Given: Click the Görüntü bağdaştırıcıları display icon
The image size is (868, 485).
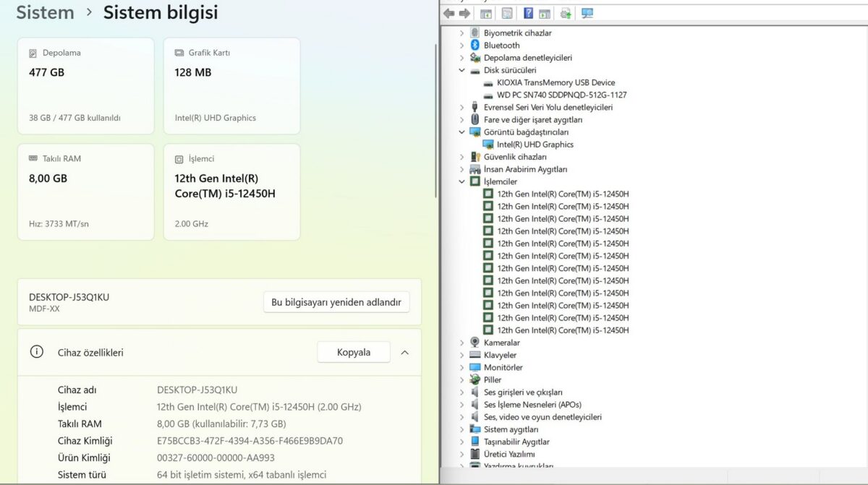Looking at the screenshot, I should click(x=475, y=132).
